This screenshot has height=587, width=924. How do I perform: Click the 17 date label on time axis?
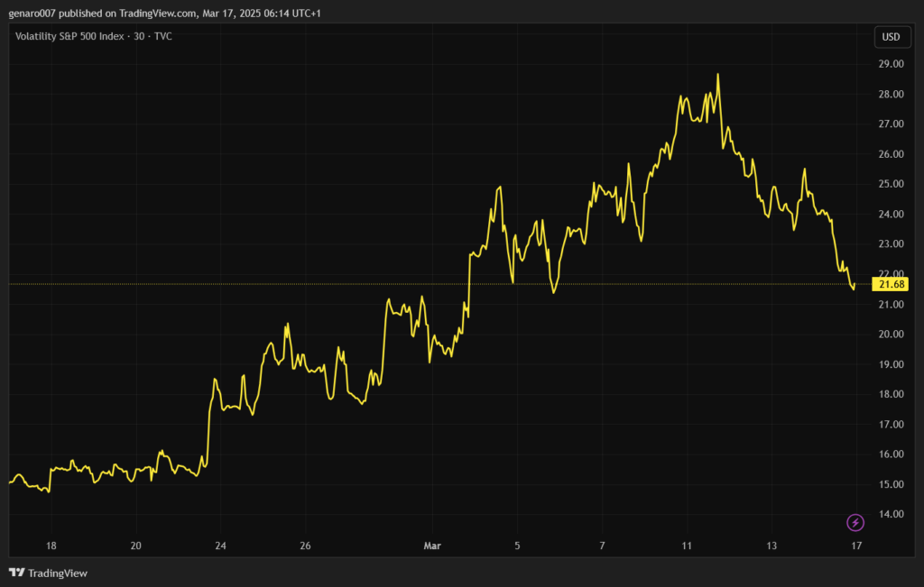[856, 546]
